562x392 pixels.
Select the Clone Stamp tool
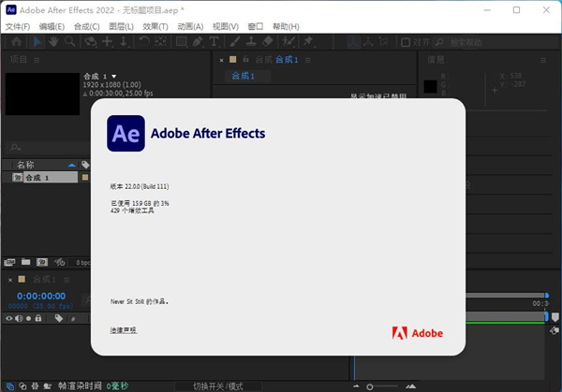pyautogui.click(x=251, y=42)
